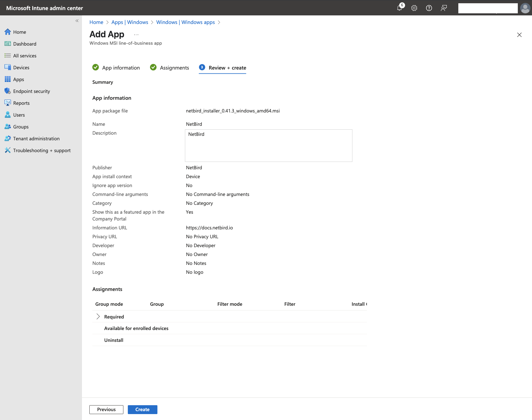Screen dimensions: 532x420
Task: Open the settings gear
Action: [x=414, y=8]
